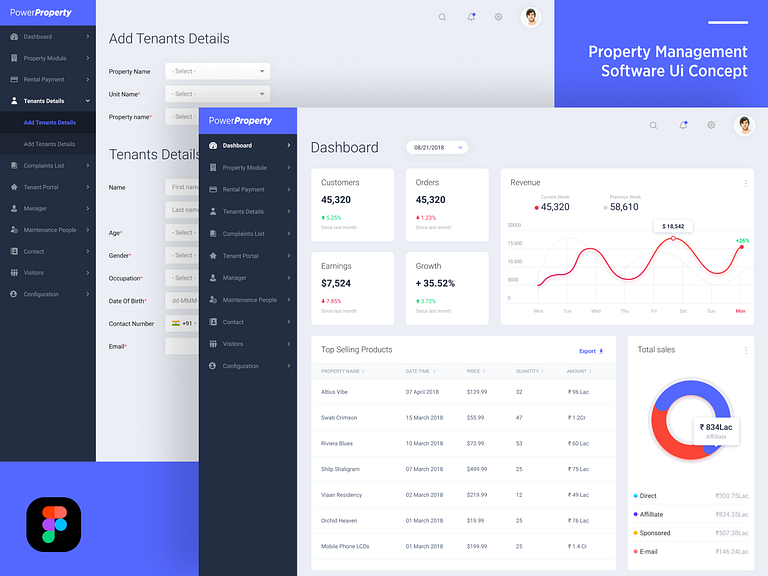This screenshot has width=768, height=576.
Task: Click Visitors icon in back window sidebar
Action: [14, 273]
